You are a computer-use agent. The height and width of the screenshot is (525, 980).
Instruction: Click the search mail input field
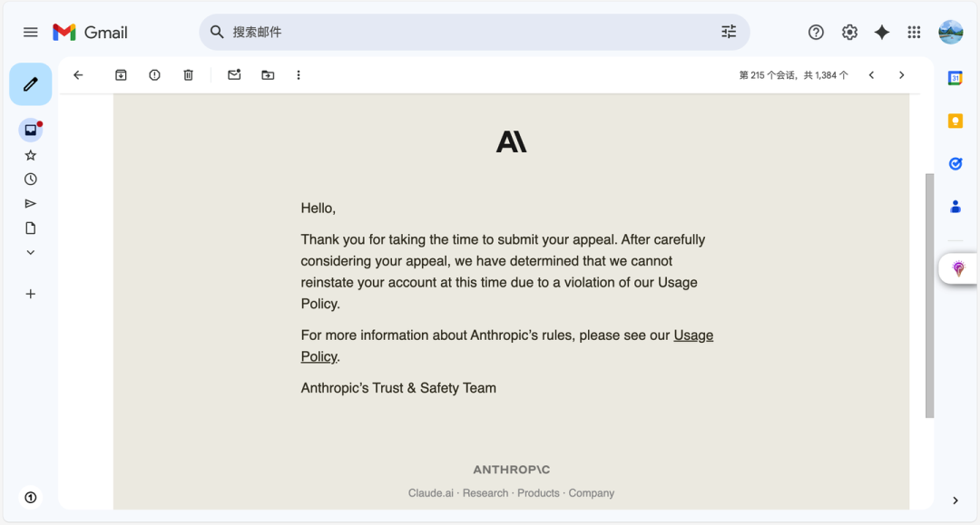click(x=475, y=32)
